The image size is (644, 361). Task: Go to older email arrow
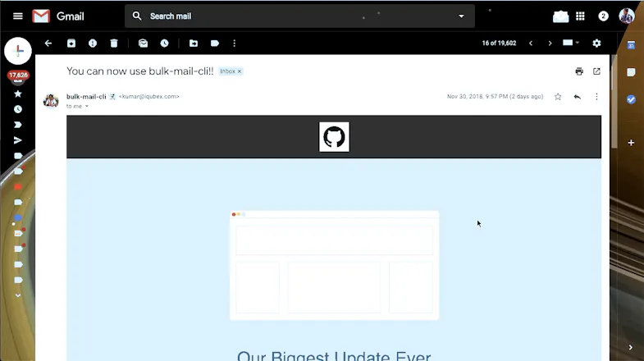550,43
